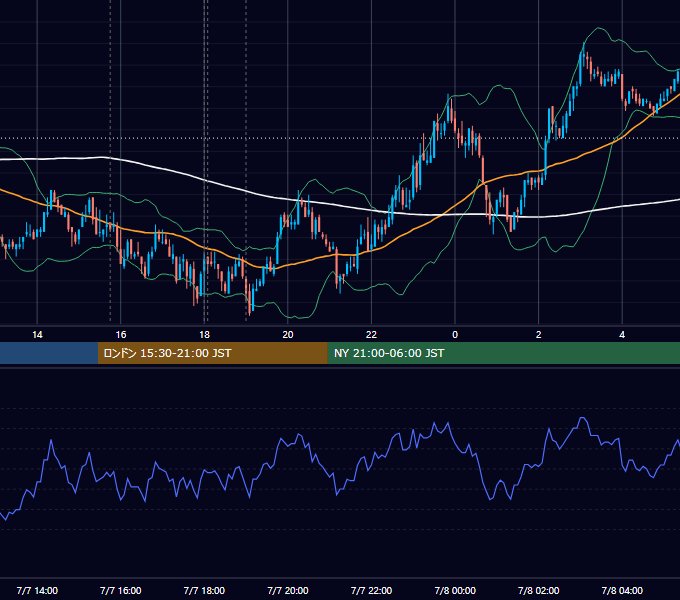Click the 20 hour label on price chart axis
Screen dimensions: 680x600
(x=288, y=335)
